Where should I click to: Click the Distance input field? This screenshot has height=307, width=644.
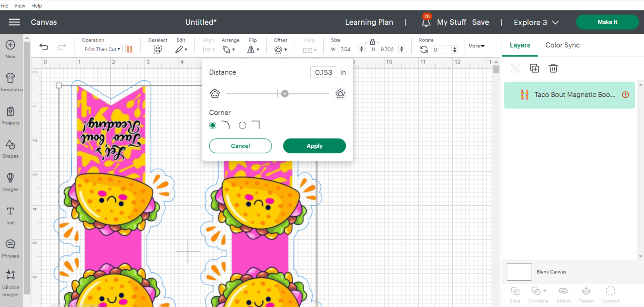click(x=323, y=72)
